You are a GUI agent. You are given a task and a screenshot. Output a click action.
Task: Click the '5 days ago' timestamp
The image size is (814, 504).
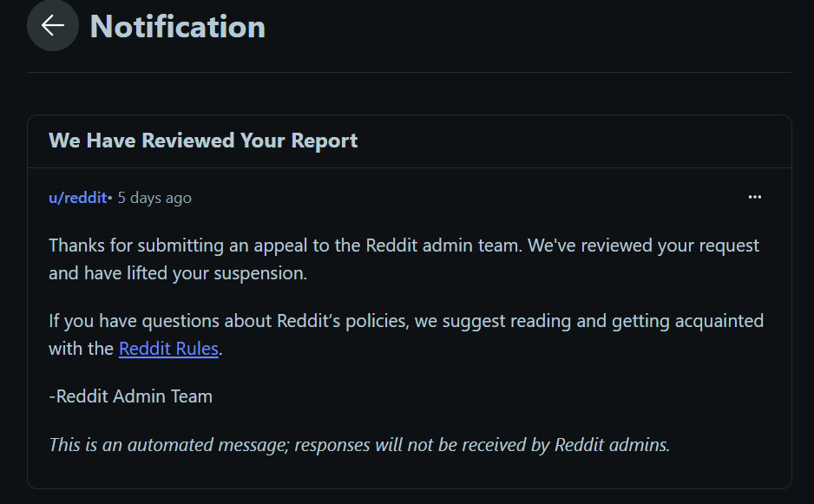click(154, 198)
